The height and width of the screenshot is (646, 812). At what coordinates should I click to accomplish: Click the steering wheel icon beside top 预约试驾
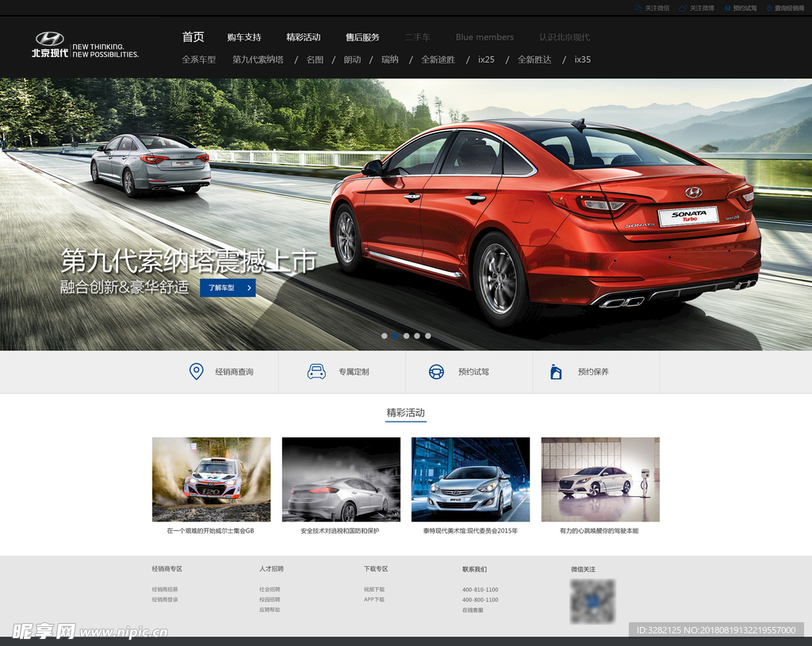point(728,8)
